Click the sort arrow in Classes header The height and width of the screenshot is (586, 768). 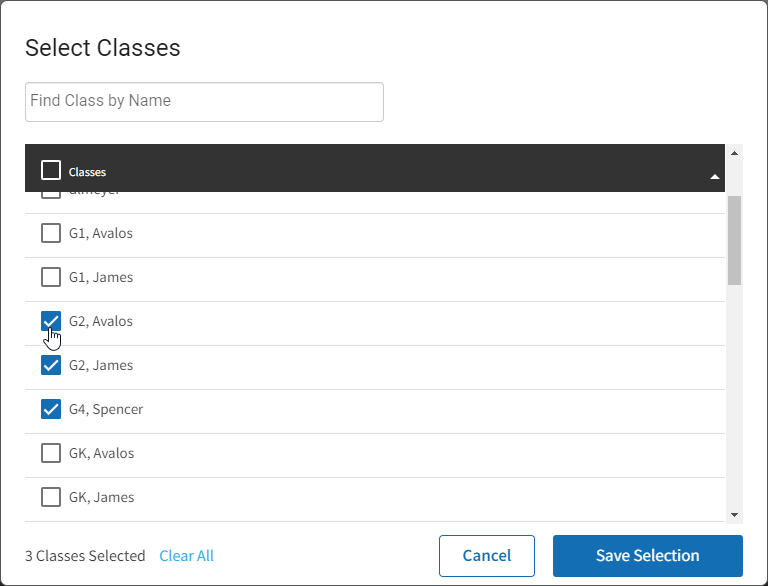click(714, 176)
